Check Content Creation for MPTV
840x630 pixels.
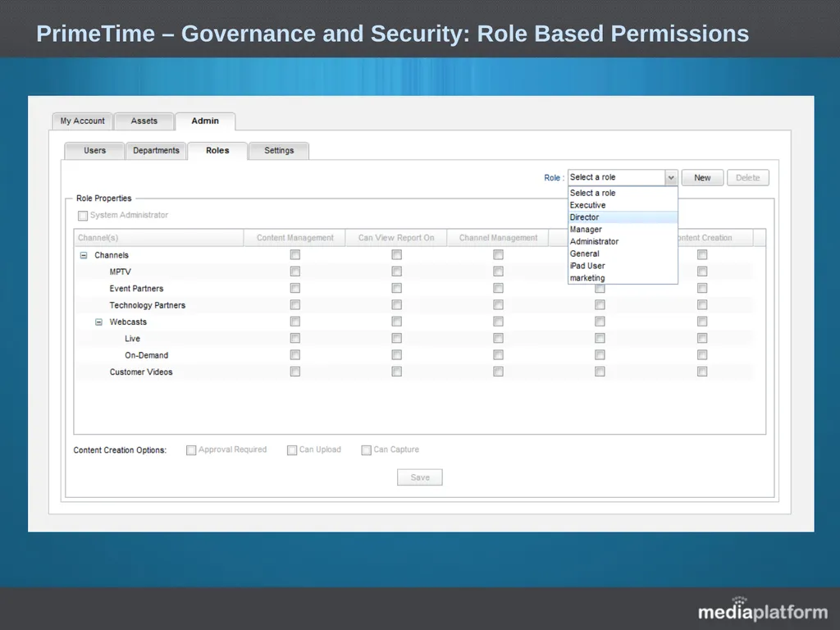702,272
